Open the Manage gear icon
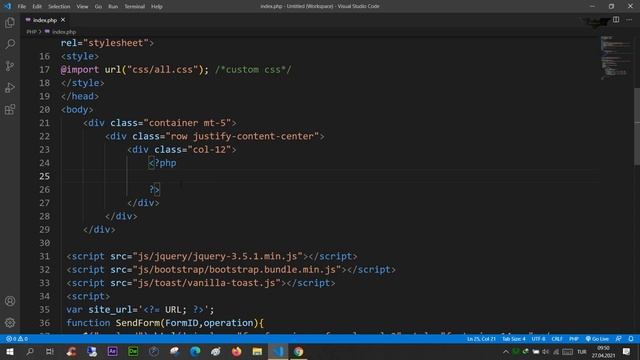Screen dimensions: 640x360 click(10, 322)
